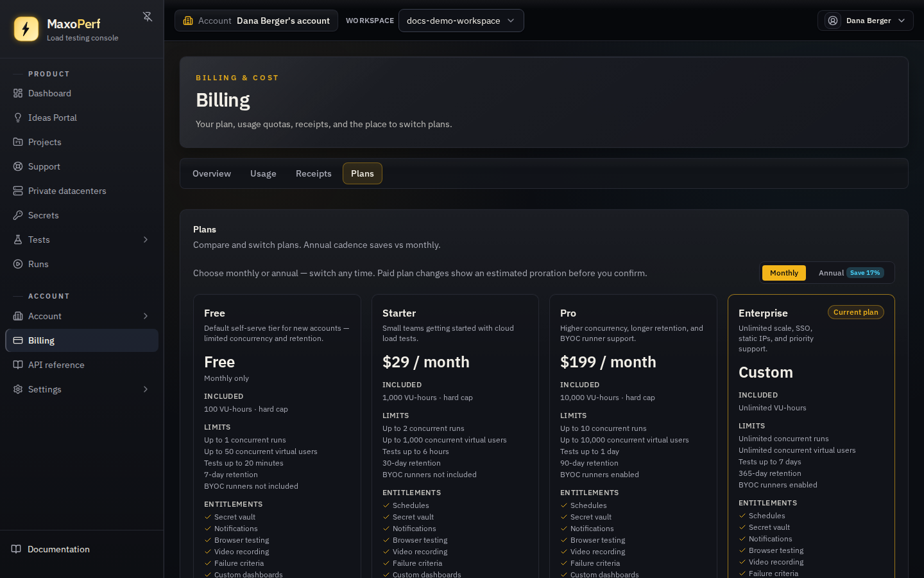This screenshot has width=924, height=578.
Task: Click the Free plan card heading
Action: [x=214, y=313]
